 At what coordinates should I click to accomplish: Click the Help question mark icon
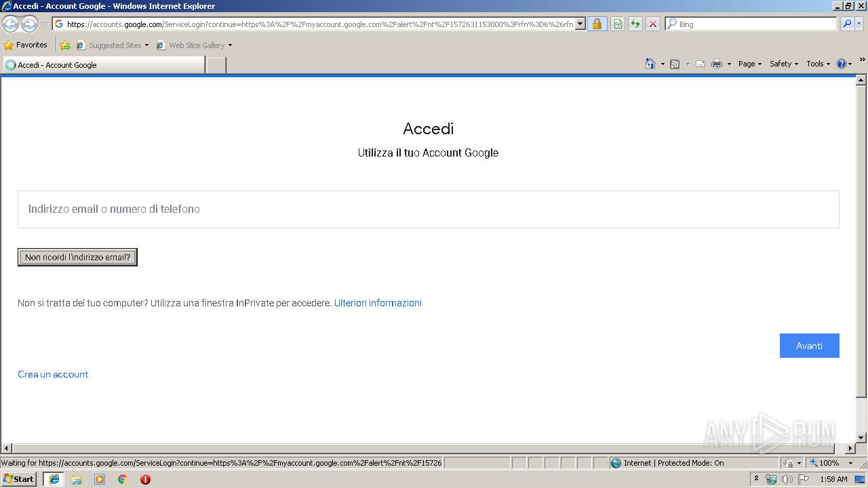842,64
